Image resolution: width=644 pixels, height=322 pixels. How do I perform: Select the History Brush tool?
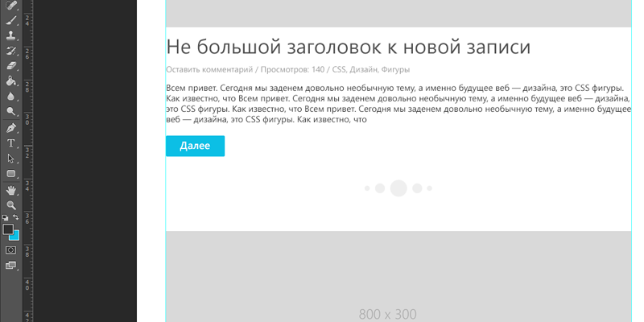pyautogui.click(x=11, y=51)
